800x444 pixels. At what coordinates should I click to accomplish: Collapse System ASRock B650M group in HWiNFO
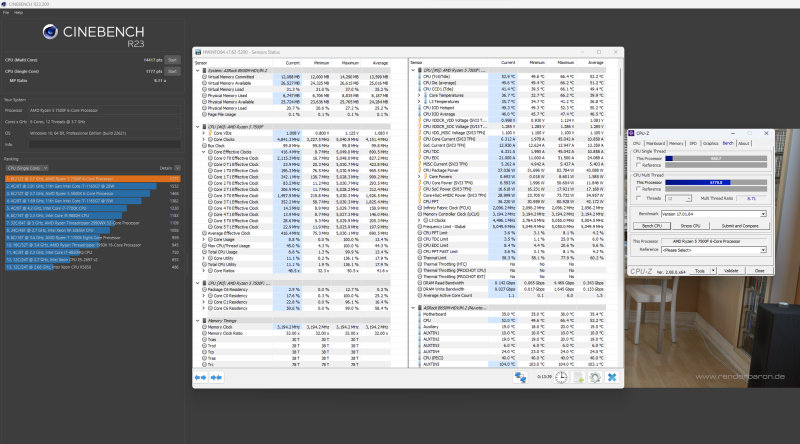pos(197,70)
